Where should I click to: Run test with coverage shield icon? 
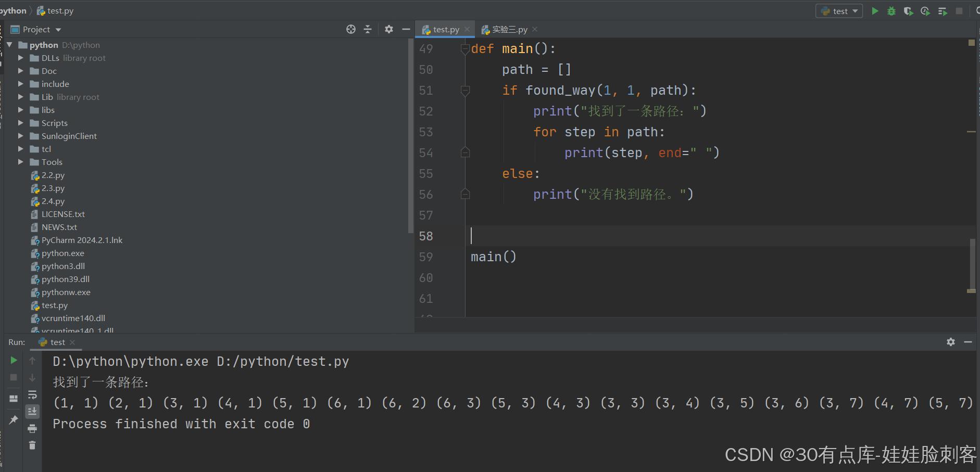(x=909, y=11)
